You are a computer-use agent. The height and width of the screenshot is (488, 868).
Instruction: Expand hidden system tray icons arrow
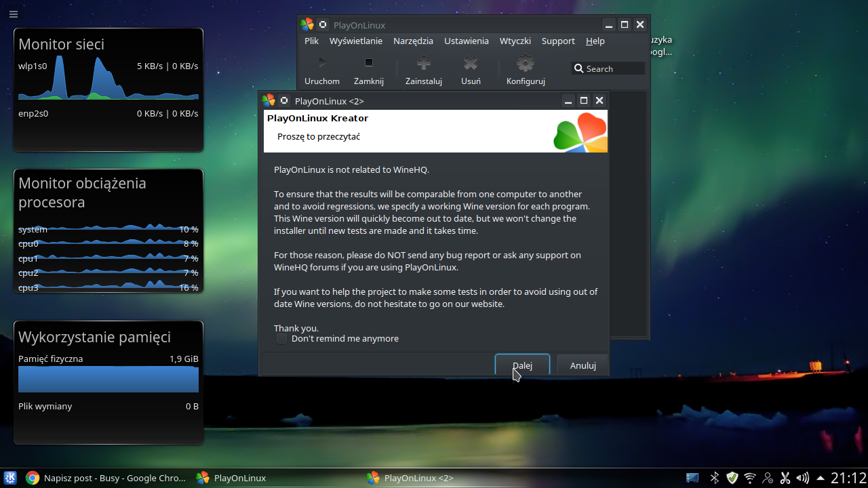[821, 478]
